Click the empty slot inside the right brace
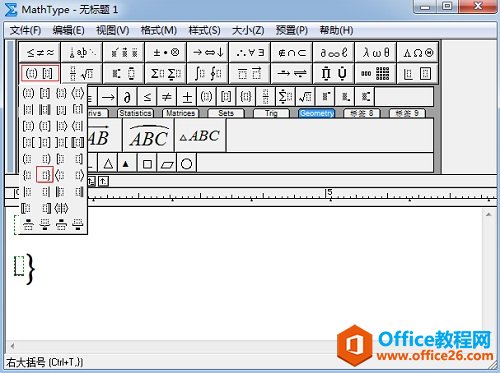This screenshot has width=500, height=373. [x=19, y=266]
